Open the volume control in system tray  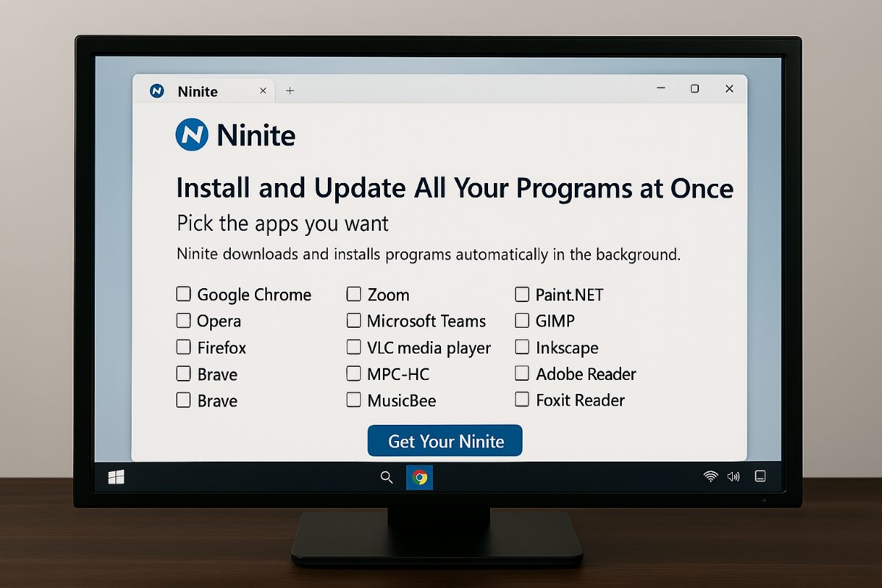coord(733,476)
